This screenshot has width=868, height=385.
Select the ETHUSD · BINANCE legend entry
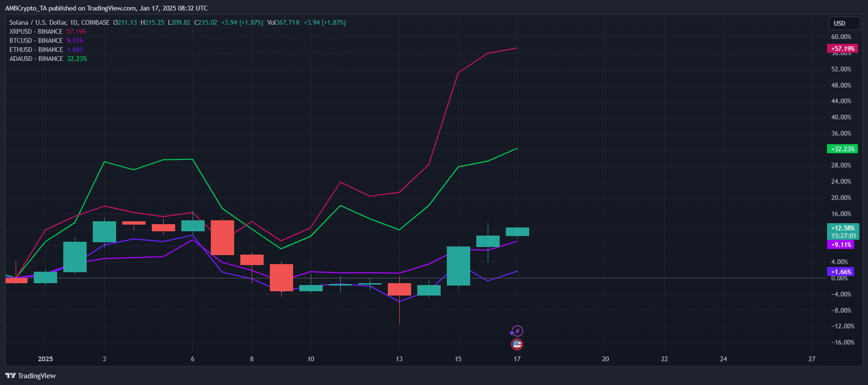click(36, 49)
